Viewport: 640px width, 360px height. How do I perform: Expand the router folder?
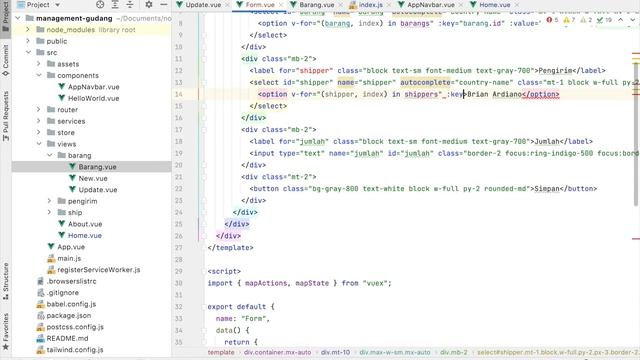tap(39, 110)
